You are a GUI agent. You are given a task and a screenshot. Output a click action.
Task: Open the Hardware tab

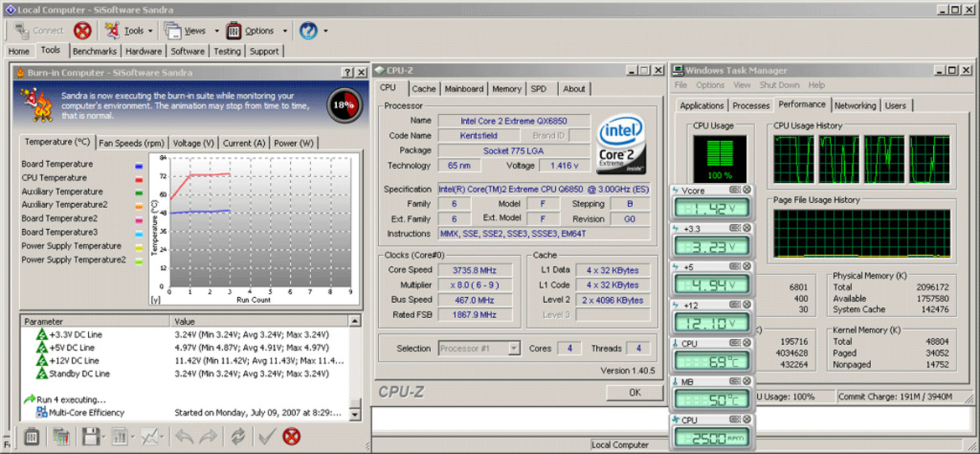(143, 51)
